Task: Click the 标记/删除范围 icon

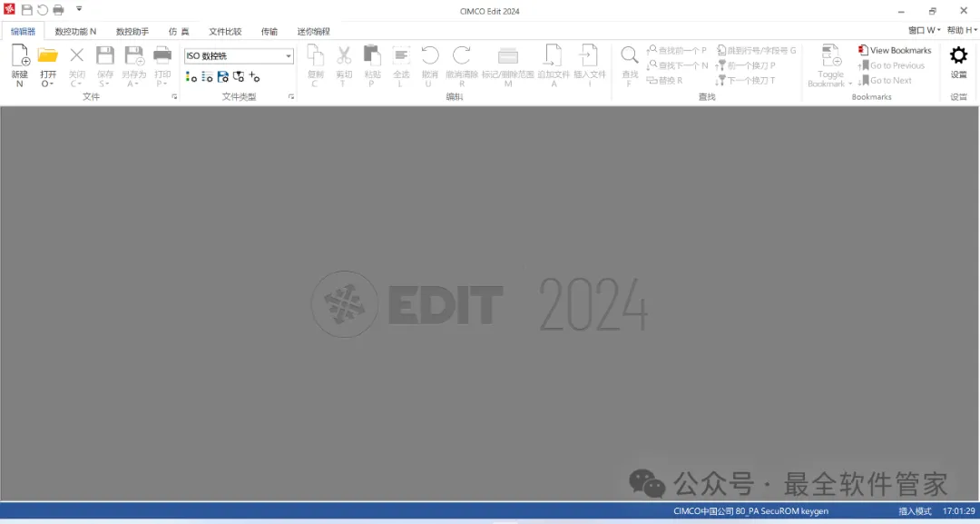Action: click(x=507, y=55)
